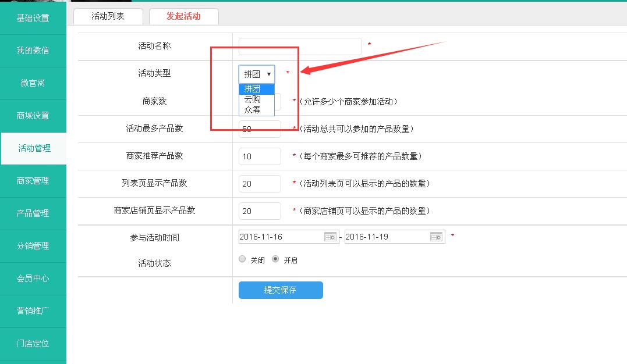Open the start date calendar picker icon

(x=330, y=237)
